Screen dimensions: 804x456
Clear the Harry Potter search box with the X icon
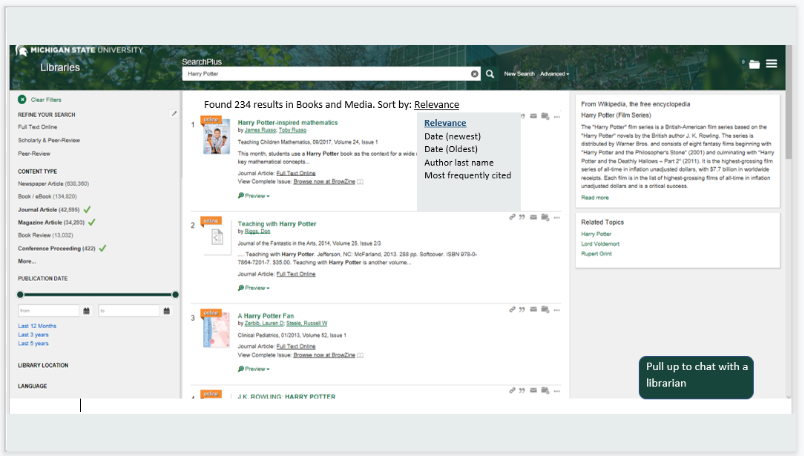474,74
